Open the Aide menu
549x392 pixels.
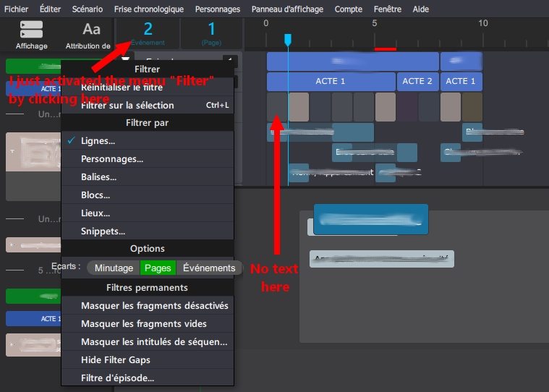pyautogui.click(x=420, y=9)
